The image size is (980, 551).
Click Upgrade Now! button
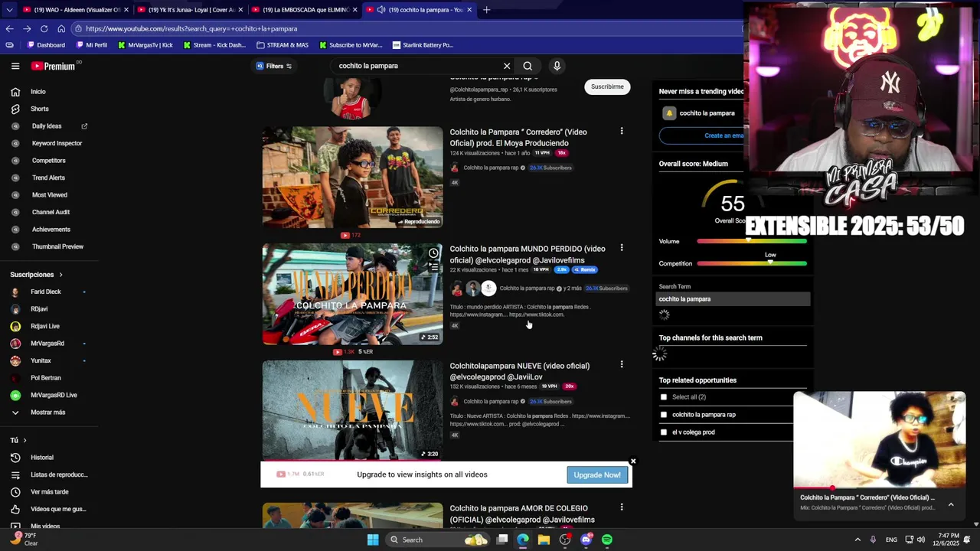[x=597, y=474]
